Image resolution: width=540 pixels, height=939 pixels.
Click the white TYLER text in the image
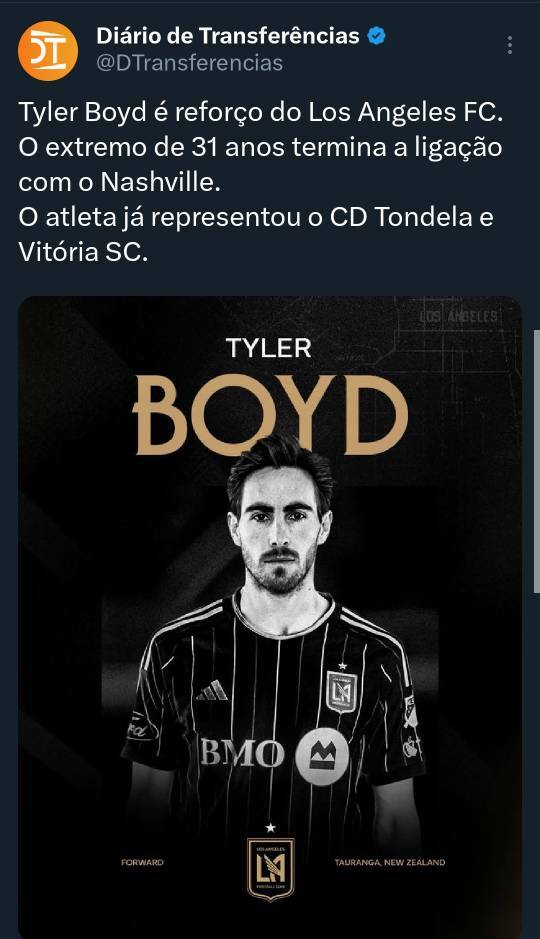click(269, 349)
